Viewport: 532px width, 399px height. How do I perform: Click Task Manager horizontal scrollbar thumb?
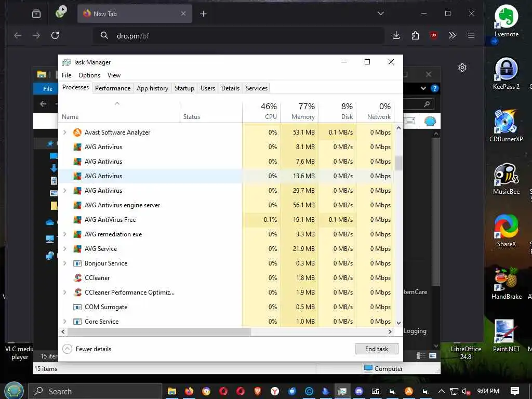pos(159,331)
